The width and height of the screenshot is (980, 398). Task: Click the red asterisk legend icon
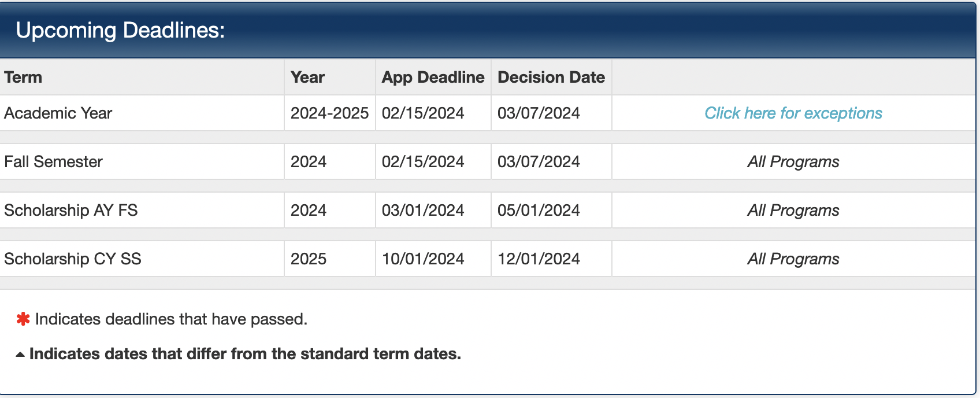23,319
